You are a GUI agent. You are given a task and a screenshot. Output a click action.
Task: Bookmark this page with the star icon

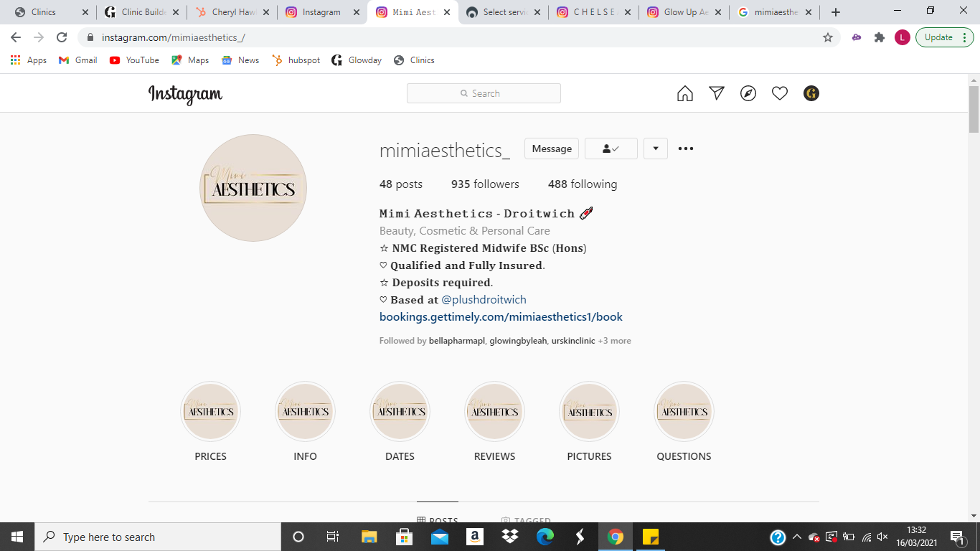click(x=828, y=37)
